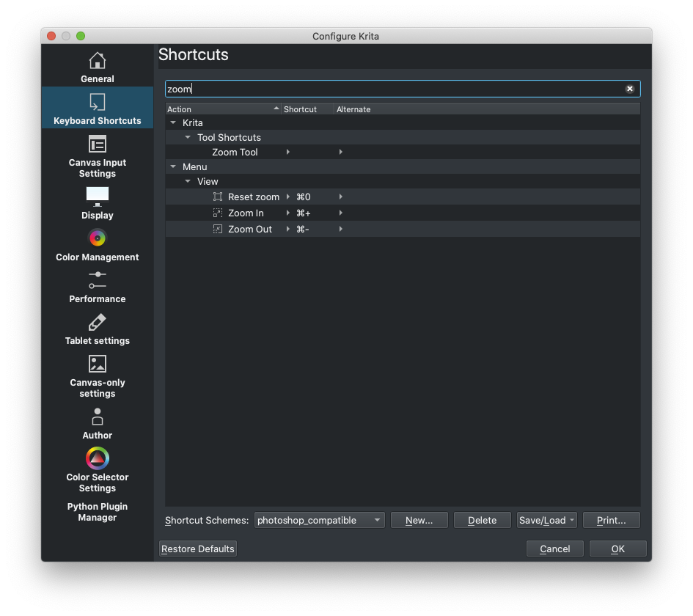Open the Shortcut Schemes dropdown
693x616 pixels.
point(319,520)
